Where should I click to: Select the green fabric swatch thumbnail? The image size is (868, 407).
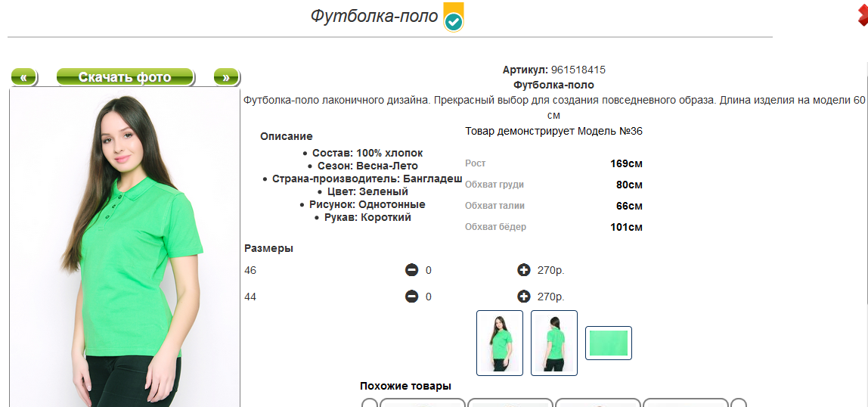coord(609,343)
